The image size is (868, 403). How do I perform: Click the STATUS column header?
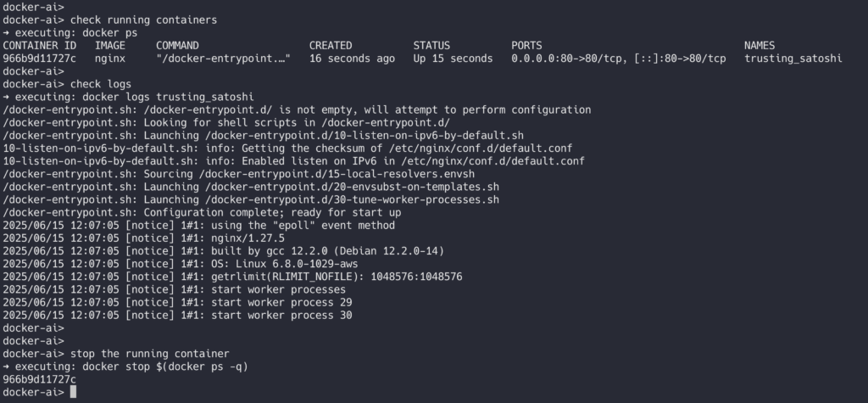pyautogui.click(x=431, y=46)
